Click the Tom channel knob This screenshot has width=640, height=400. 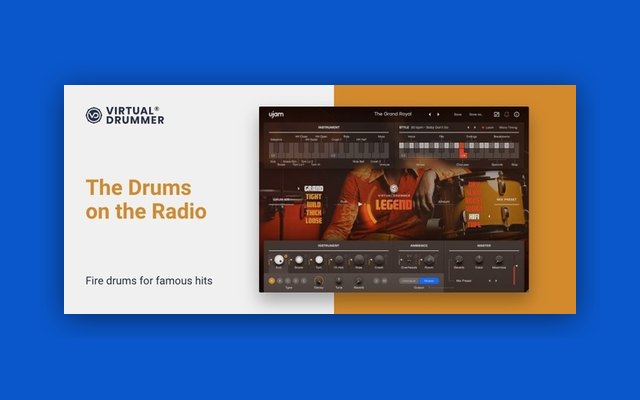319,260
